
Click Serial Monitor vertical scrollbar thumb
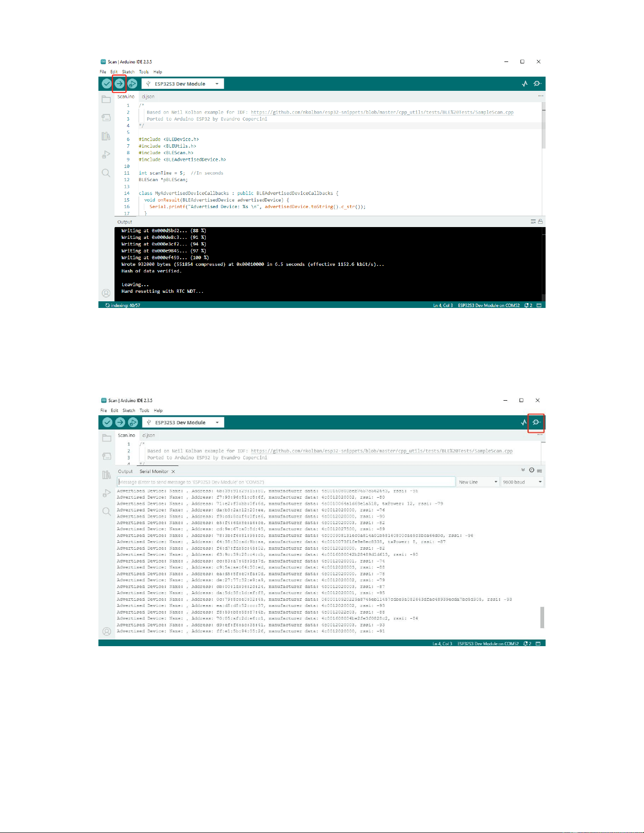pos(542,617)
